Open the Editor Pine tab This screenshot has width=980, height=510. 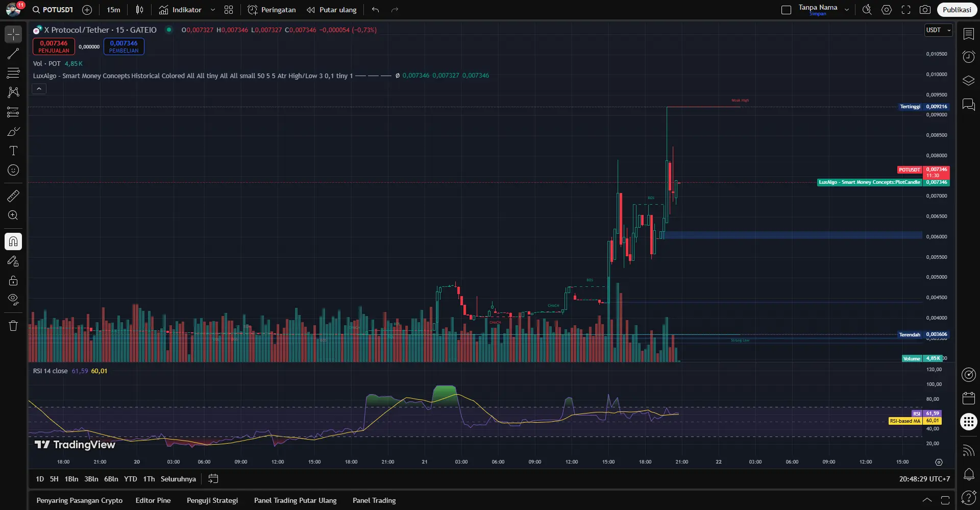tap(153, 500)
